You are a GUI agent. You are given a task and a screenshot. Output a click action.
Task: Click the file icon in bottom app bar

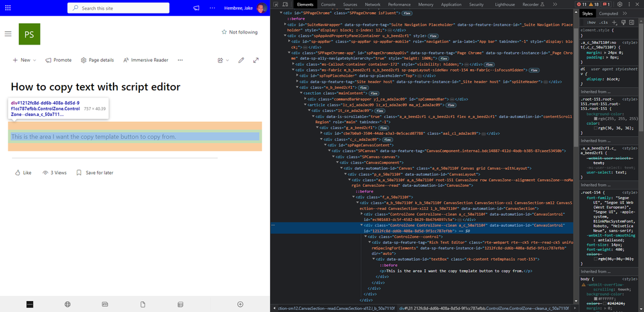pyautogui.click(x=143, y=304)
